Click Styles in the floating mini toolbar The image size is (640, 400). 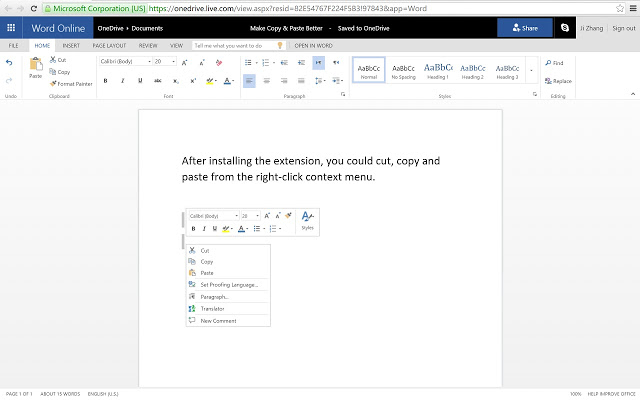click(x=307, y=221)
